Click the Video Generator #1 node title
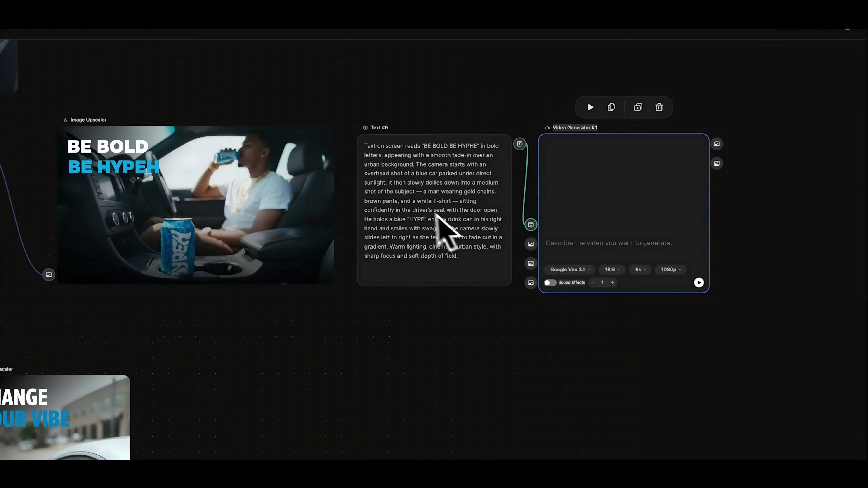The width and height of the screenshot is (868, 488). point(575,128)
